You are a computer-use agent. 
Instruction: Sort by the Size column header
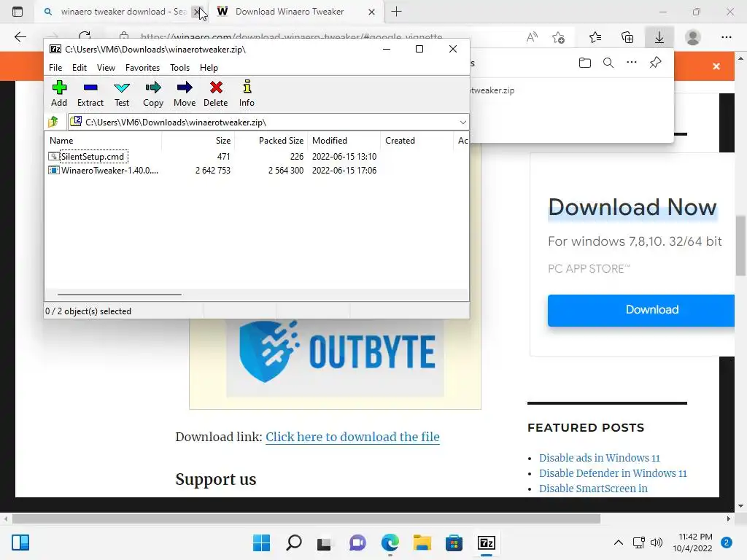(198, 141)
